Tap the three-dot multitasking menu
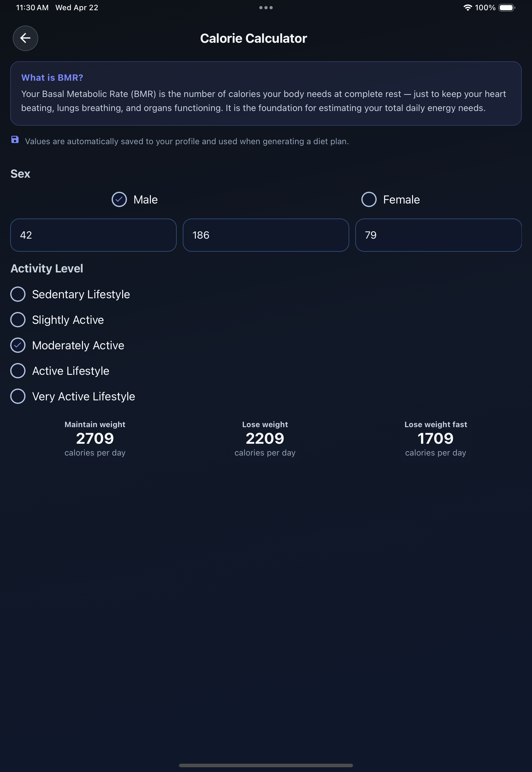Image resolution: width=532 pixels, height=772 pixels. 266,8
